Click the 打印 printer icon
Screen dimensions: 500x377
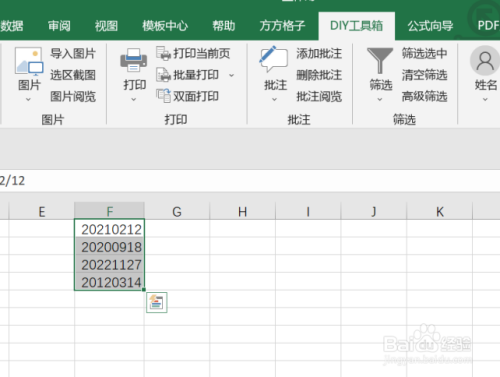tap(134, 60)
